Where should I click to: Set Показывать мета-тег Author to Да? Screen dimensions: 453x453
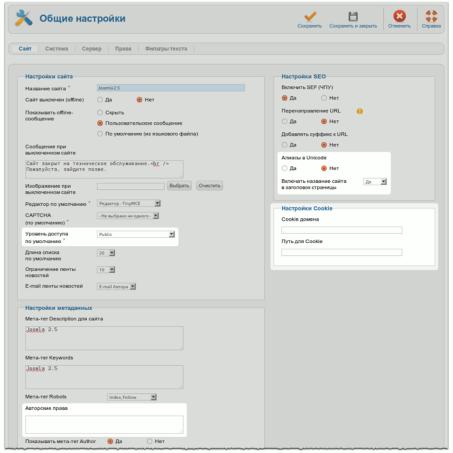click(110, 441)
